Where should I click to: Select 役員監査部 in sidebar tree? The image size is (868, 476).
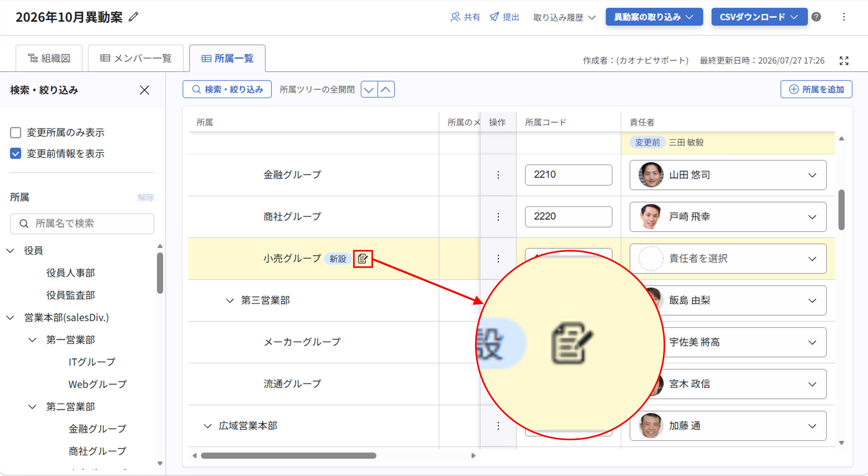click(x=71, y=295)
